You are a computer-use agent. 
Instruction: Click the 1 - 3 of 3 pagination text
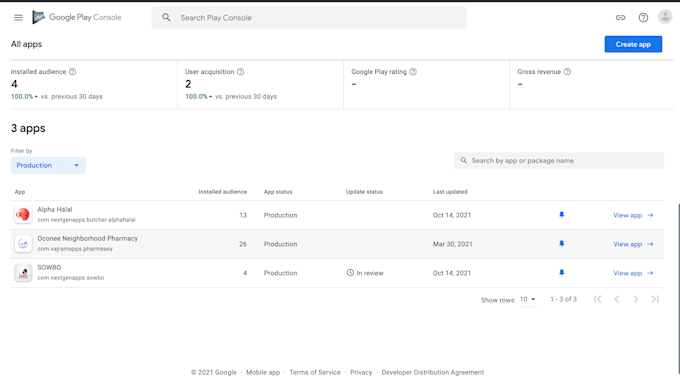[x=563, y=299]
